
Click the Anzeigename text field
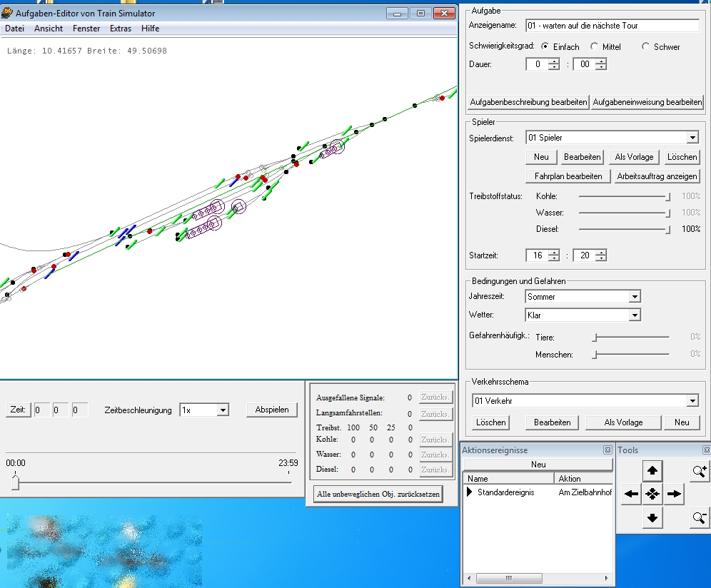click(x=612, y=26)
